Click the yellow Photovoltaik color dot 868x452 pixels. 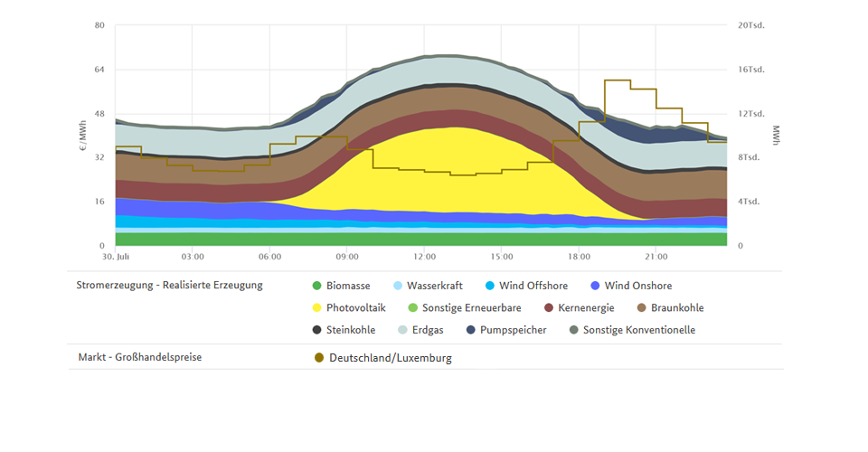point(316,308)
